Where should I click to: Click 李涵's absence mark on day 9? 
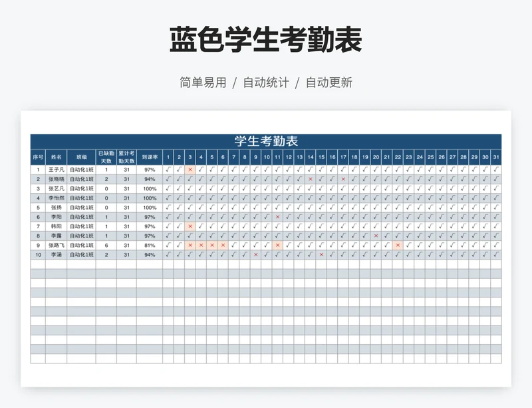pos(256,255)
